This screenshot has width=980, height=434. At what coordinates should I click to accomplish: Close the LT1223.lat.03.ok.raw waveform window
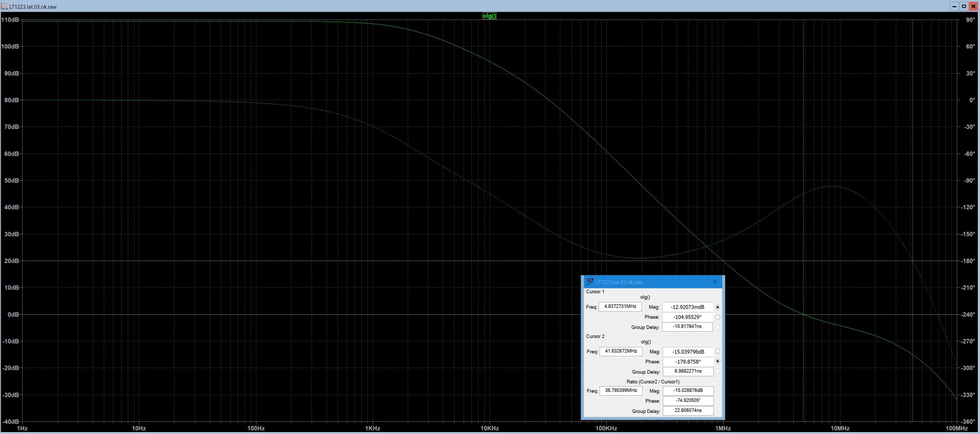click(973, 6)
